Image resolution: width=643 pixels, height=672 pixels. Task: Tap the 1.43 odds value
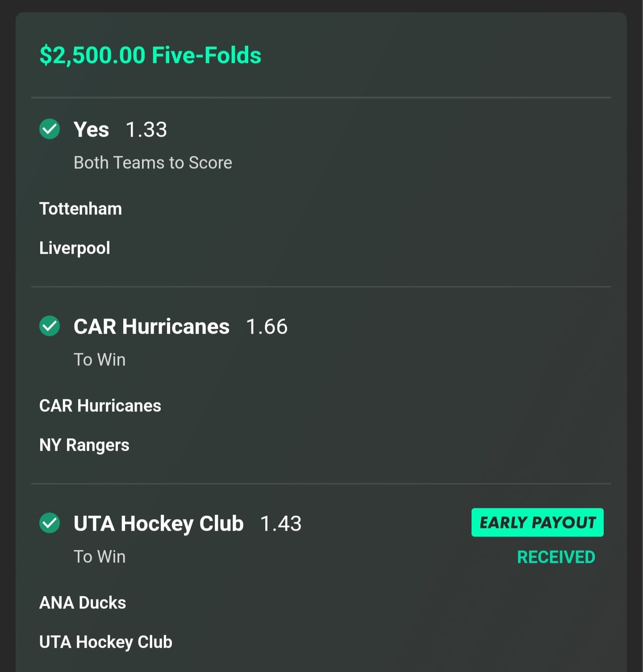(281, 524)
